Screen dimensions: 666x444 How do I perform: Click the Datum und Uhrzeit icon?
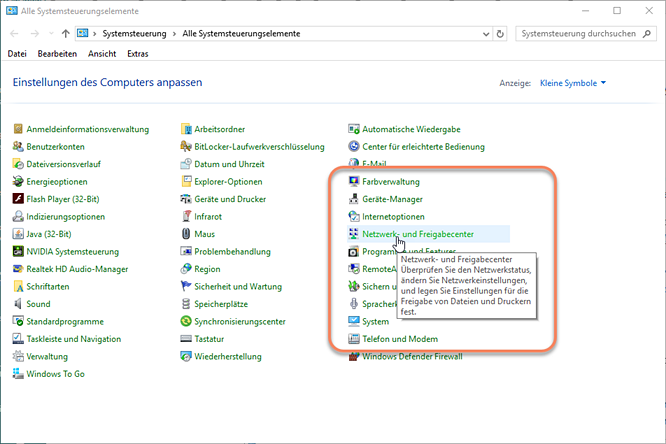tap(186, 164)
